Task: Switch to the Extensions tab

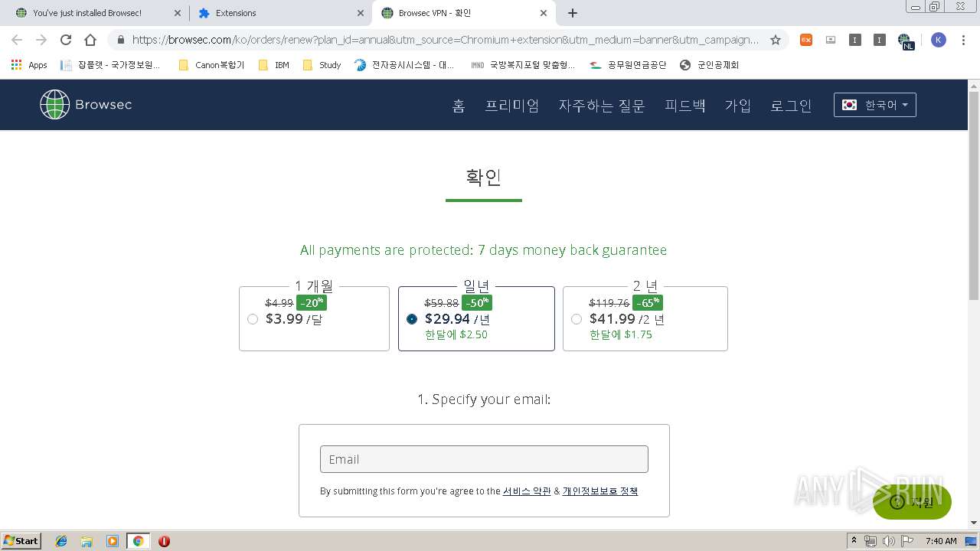Action: (x=280, y=13)
